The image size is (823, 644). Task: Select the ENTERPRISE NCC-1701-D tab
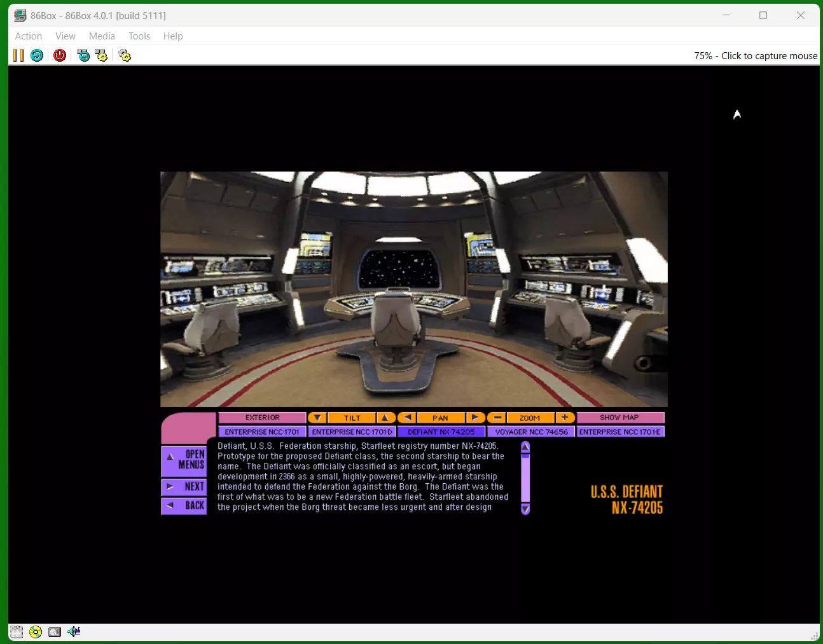coord(352,432)
